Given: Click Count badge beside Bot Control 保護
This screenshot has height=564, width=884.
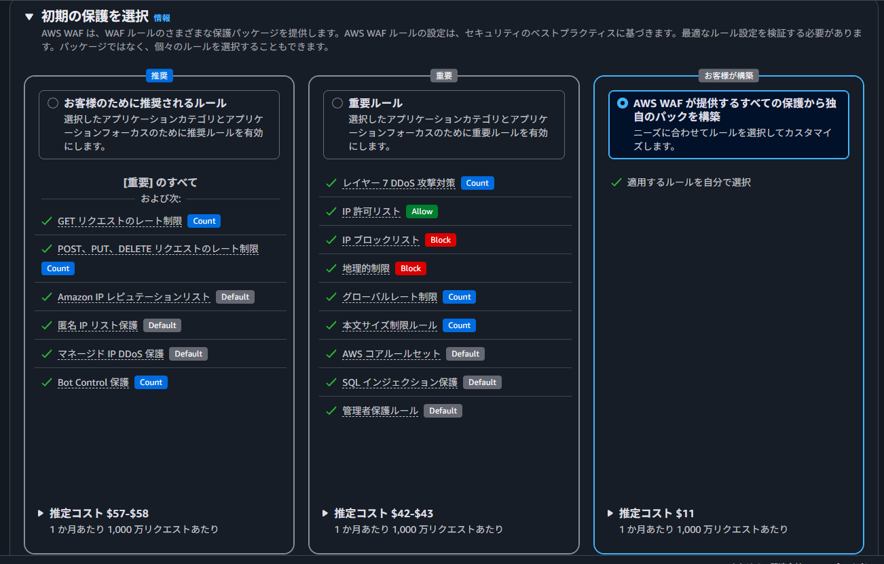Looking at the screenshot, I should pos(151,382).
